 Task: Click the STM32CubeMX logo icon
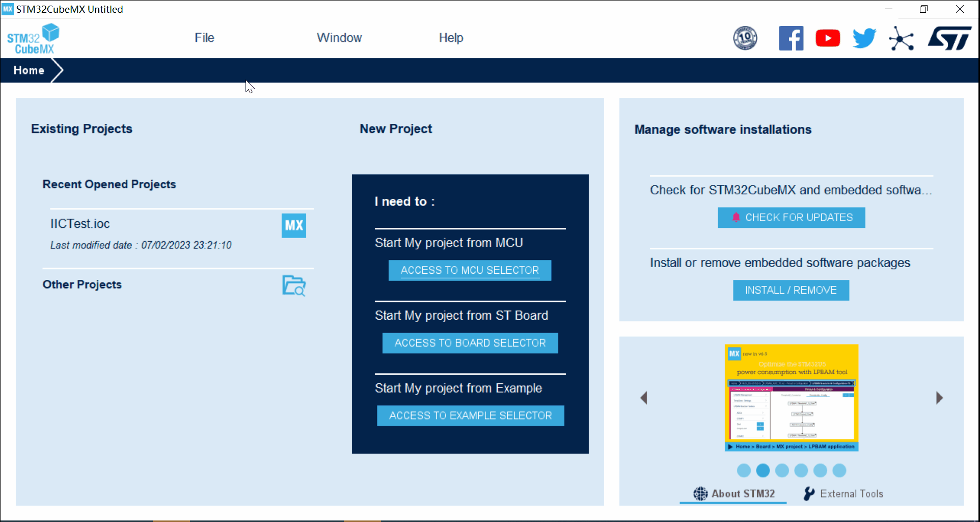click(x=33, y=39)
